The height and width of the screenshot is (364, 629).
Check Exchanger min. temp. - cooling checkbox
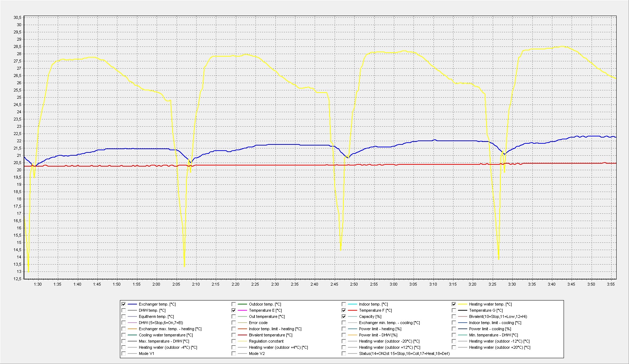pyautogui.click(x=344, y=323)
